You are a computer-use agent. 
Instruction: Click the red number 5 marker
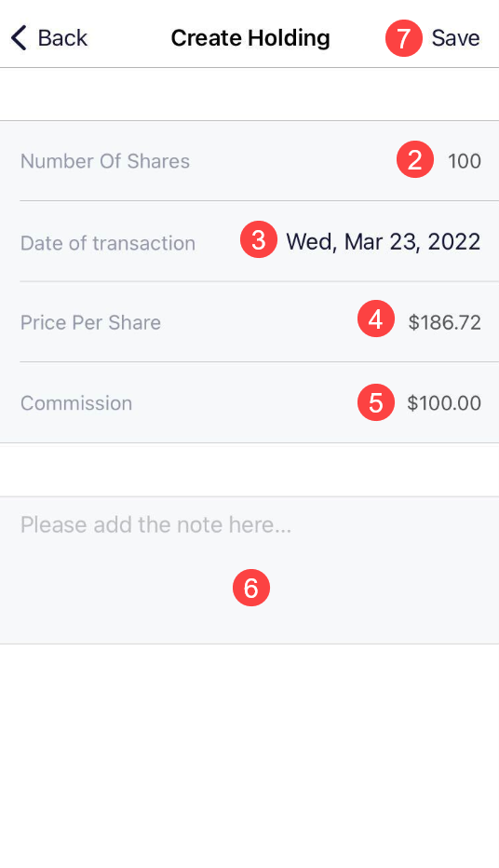[376, 402]
